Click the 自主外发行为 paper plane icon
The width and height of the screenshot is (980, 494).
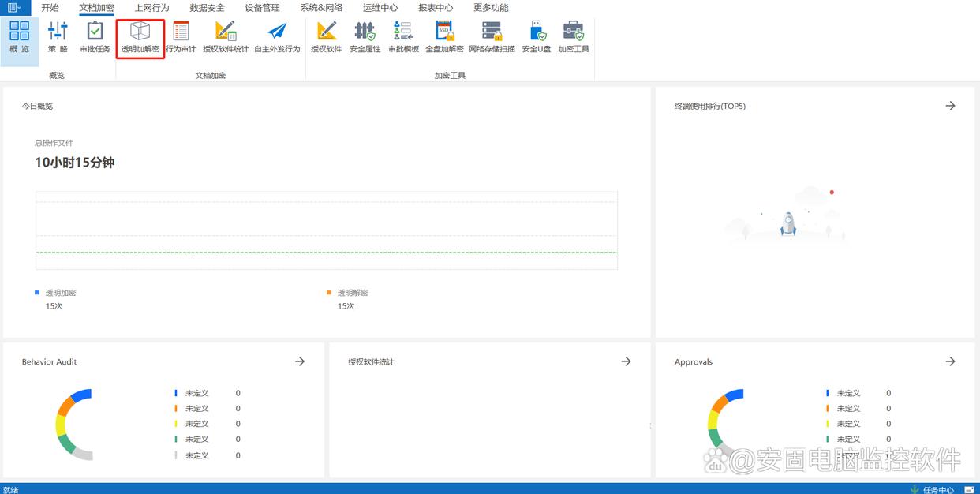(277, 37)
